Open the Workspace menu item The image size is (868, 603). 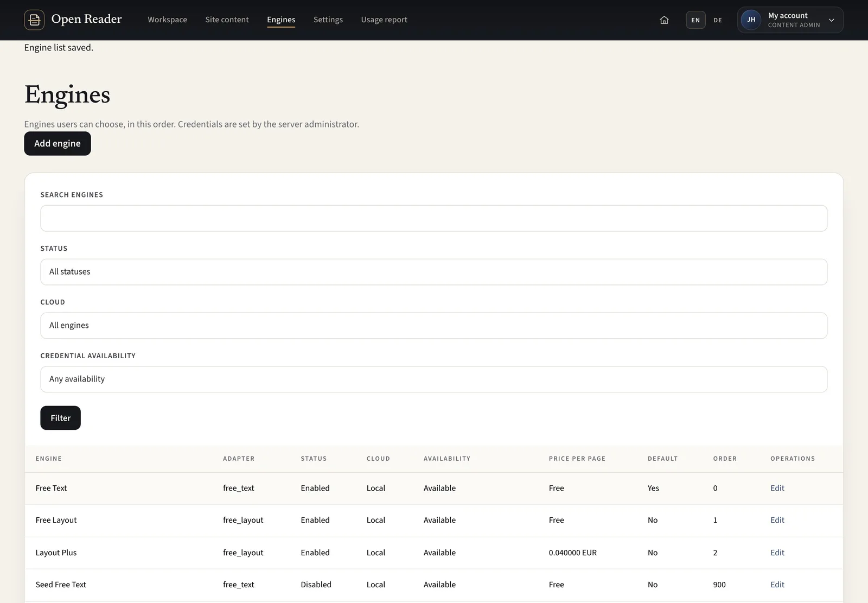click(167, 20)
